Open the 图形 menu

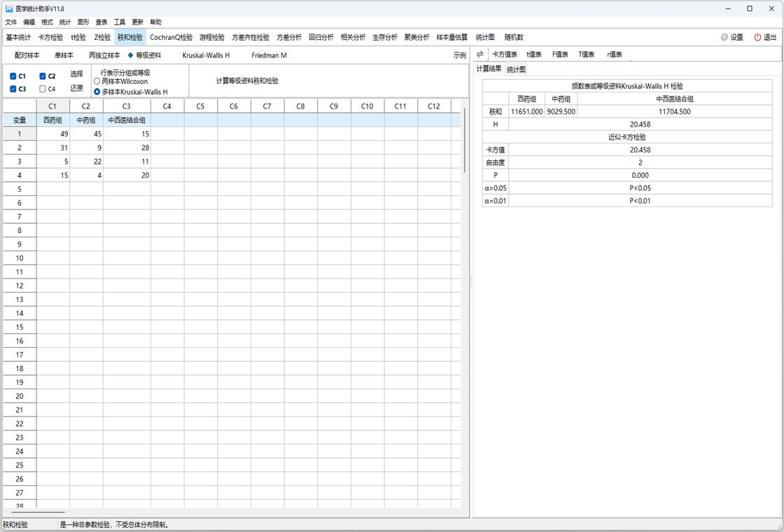click(x=83, y=22)
